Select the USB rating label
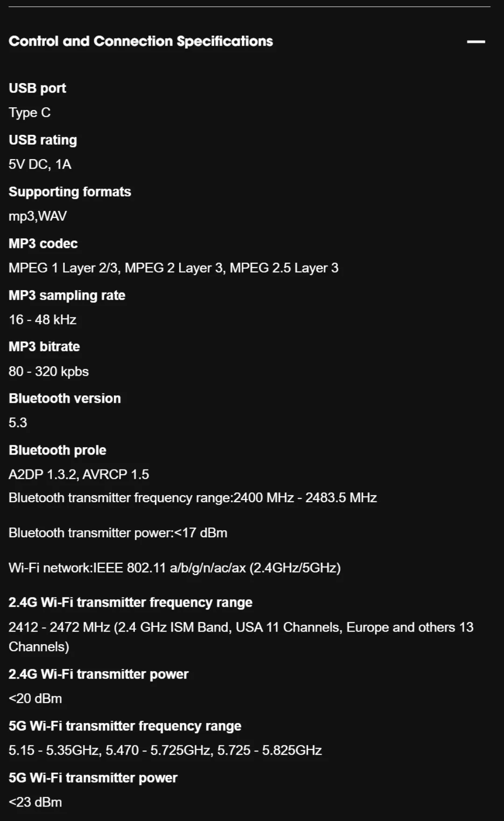Viewport: 504px width, 821px height. (43, 140)
